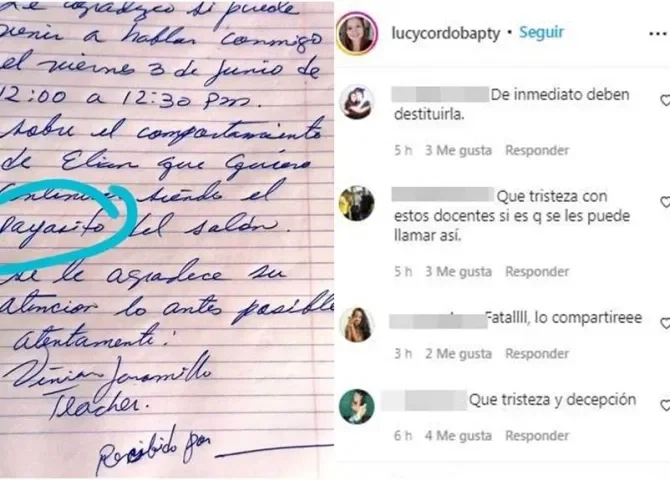Image resolution: width=670 pixels, height=480 pixels.
Task: Reply to the 'destituirla' comment
Action: (x=537, y=150)
